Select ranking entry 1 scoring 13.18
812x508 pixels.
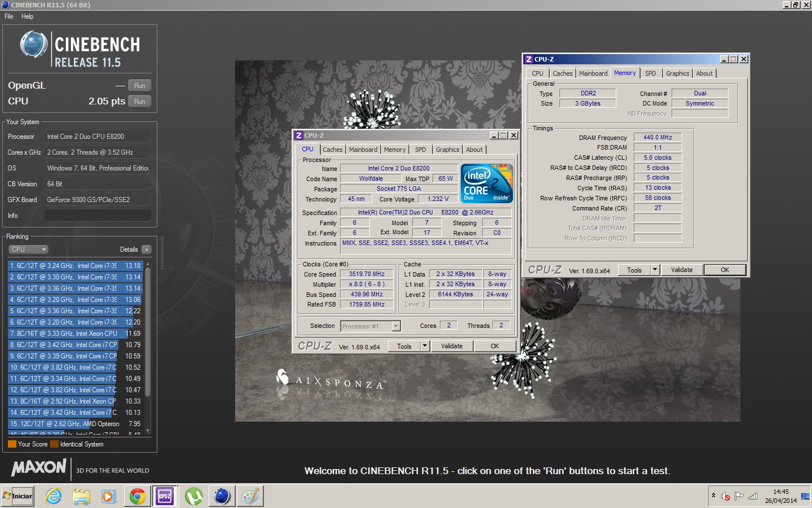click(x=75, y=266)
